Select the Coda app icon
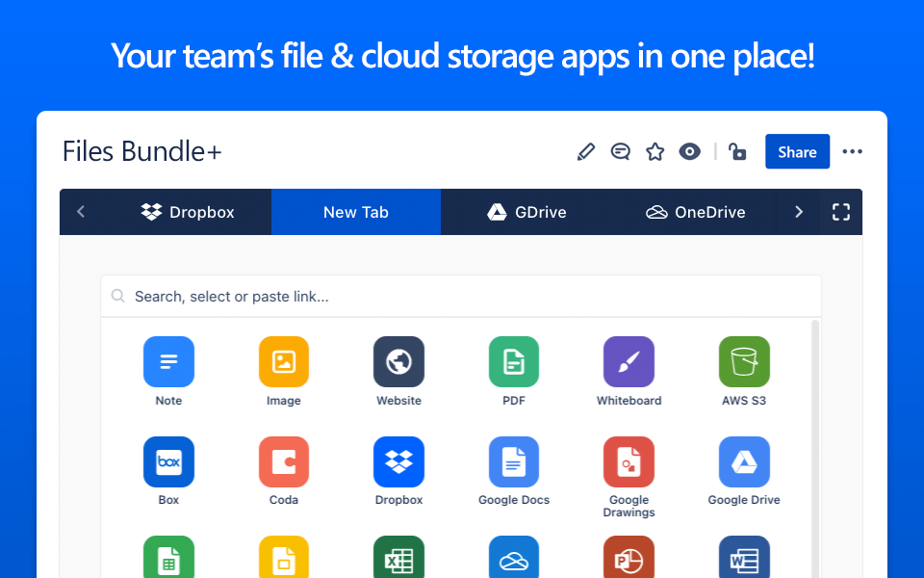This screenshot has width=924, height=578. click(283, 461)
